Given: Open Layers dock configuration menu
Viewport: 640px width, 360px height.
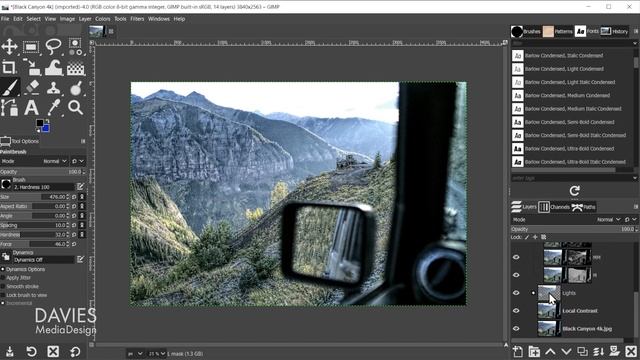Looking at the screenshot, I should [x=636, y=207].
